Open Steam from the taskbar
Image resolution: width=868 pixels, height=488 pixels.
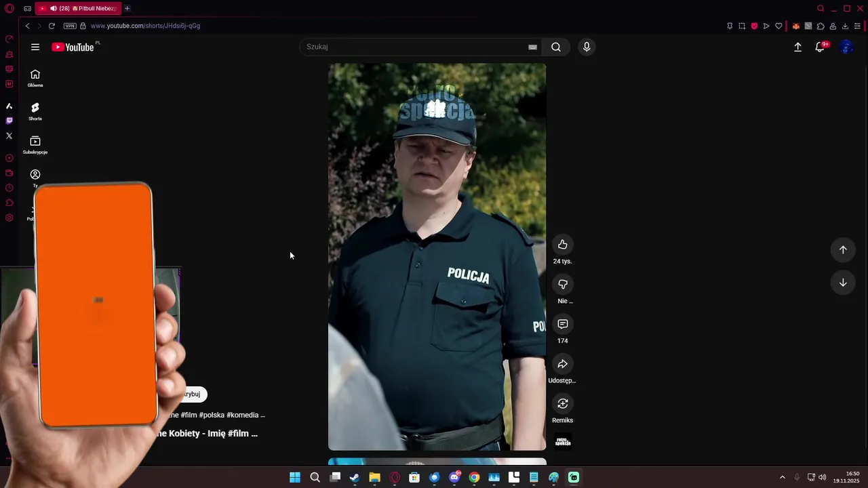click(x=355, y=477)
